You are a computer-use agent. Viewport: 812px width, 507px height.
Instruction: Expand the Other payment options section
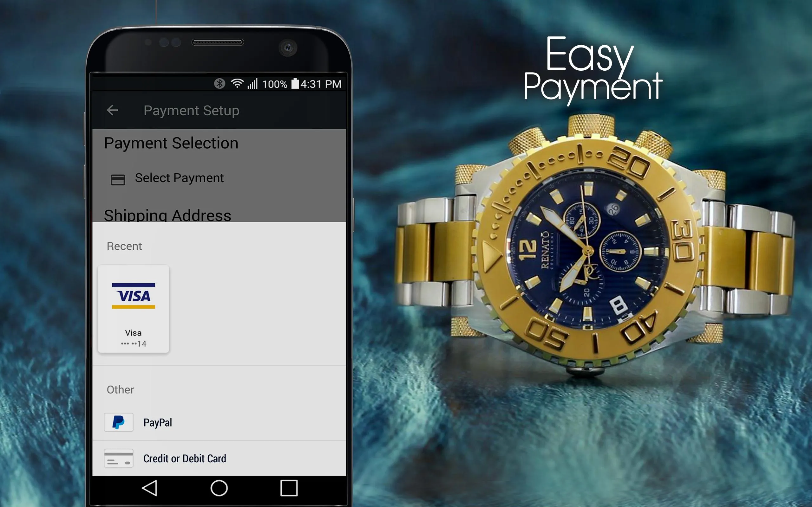coord(119,388)
